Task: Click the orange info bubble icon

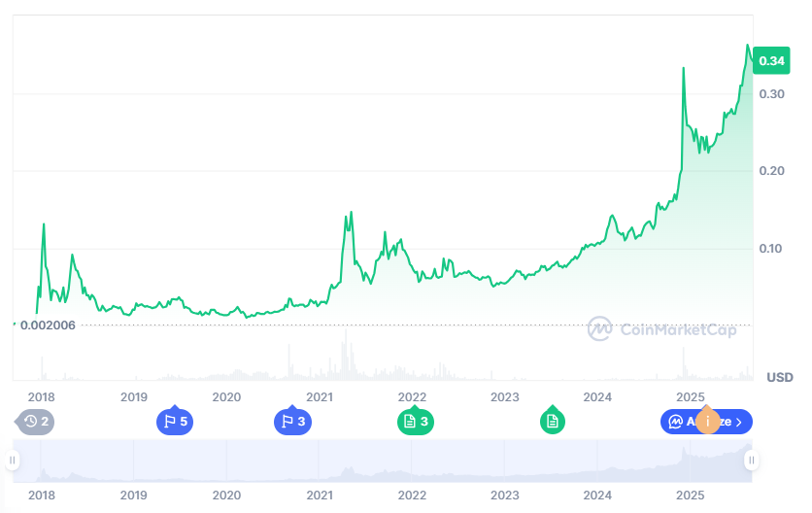Action: coord(708,421)
